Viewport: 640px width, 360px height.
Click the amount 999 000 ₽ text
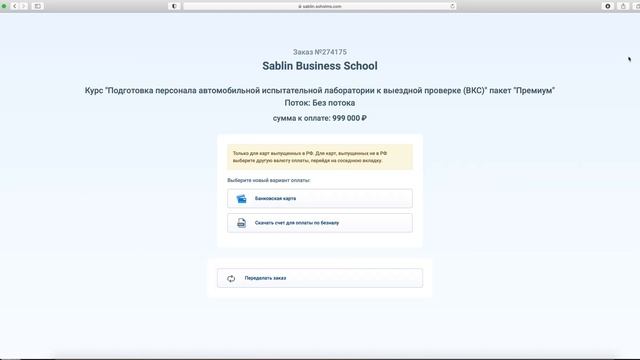click(x=349, y=118)
